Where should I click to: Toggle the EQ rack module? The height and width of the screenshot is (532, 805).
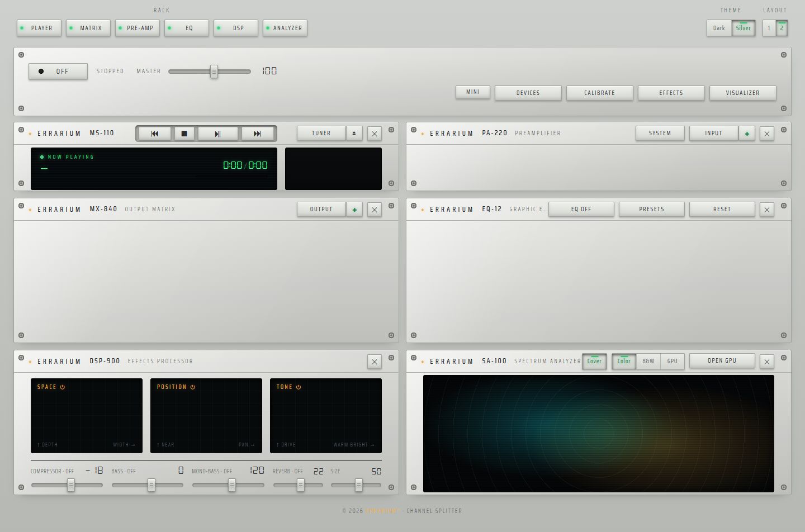[187, 28]
